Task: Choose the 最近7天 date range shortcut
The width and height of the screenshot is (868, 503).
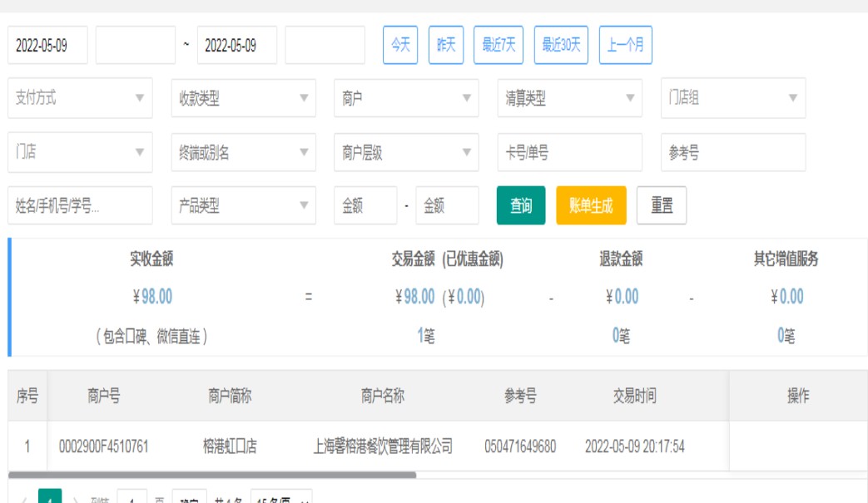Action: click(499, 45)
